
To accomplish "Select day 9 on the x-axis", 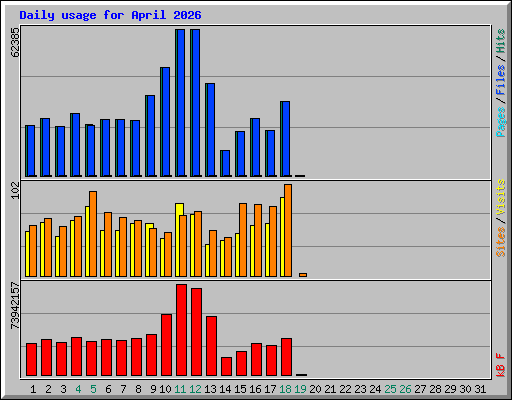I will point(153,389).
